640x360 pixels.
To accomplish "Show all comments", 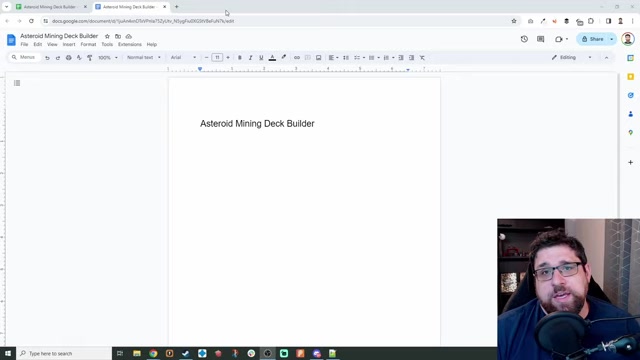I will (x=540, y=39).
